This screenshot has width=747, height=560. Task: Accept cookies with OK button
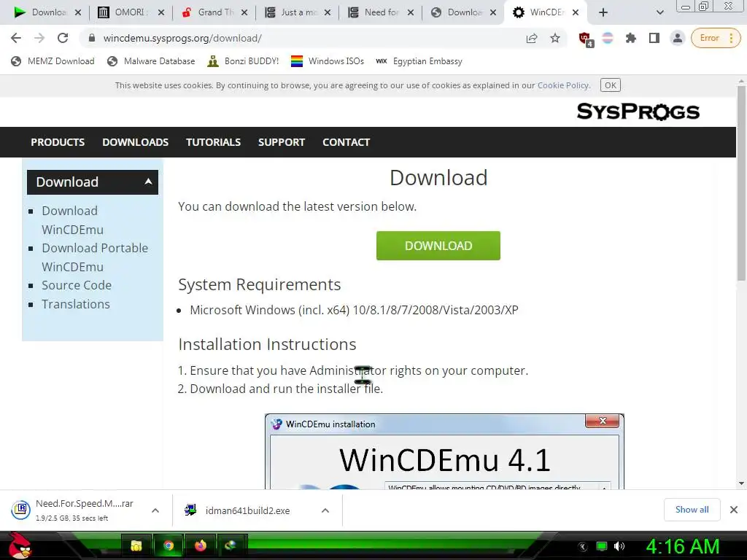(x=611, y=85)
